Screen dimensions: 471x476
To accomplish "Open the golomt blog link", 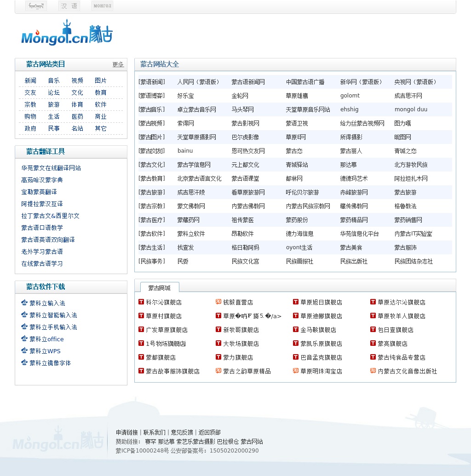I will [x=350, y=96].
